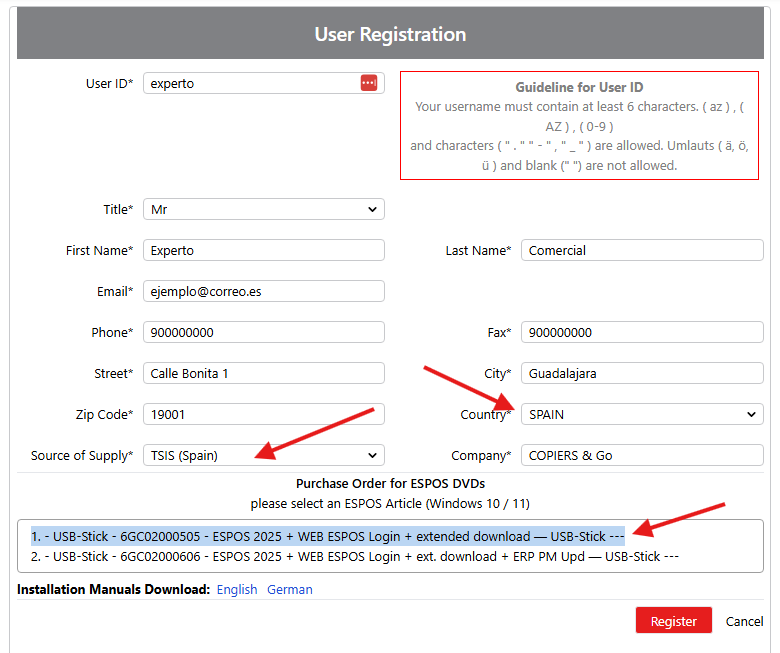The width and height of the screenshot is (780, 653).
Task: Click the red password manager icon in User ID
Action: [369, 83]
